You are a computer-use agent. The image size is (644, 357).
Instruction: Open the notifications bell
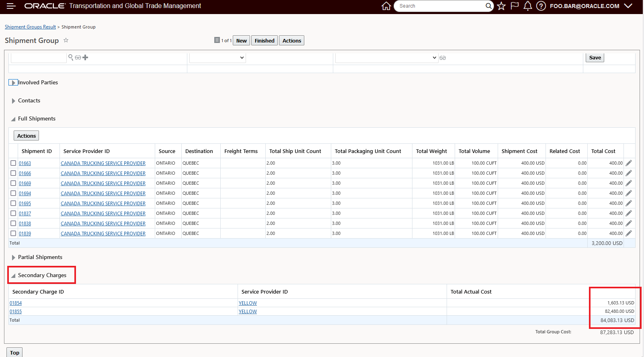pos(528,6)
